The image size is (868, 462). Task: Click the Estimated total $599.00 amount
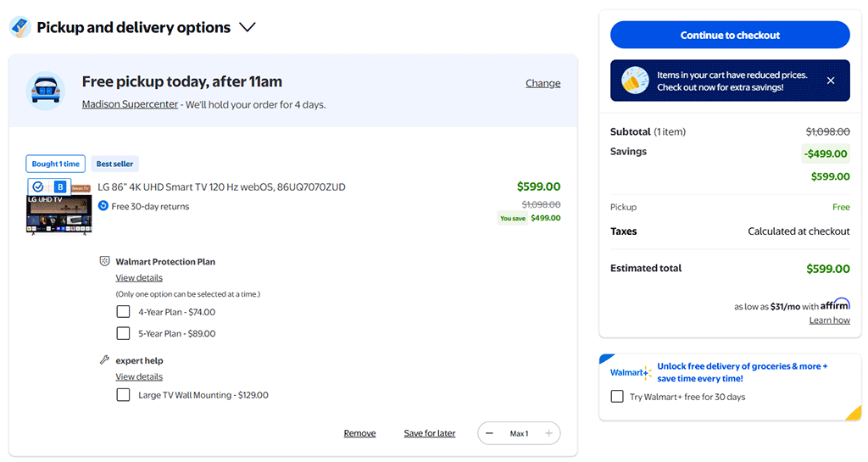tap(827, 269)
